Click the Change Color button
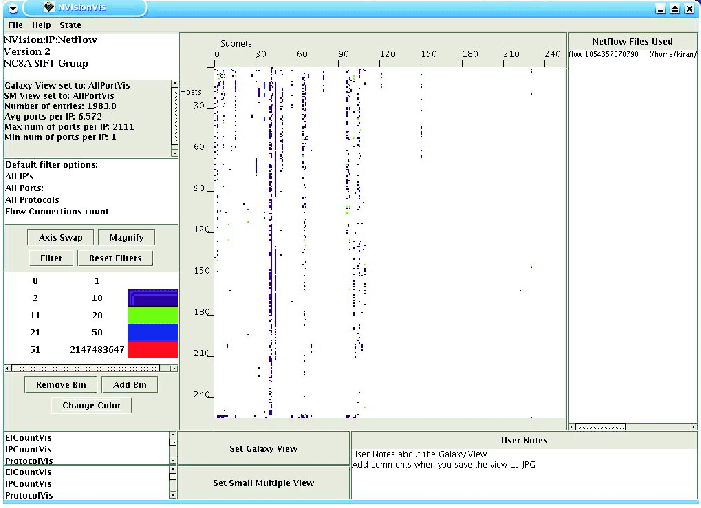 [x=91, y=405]
